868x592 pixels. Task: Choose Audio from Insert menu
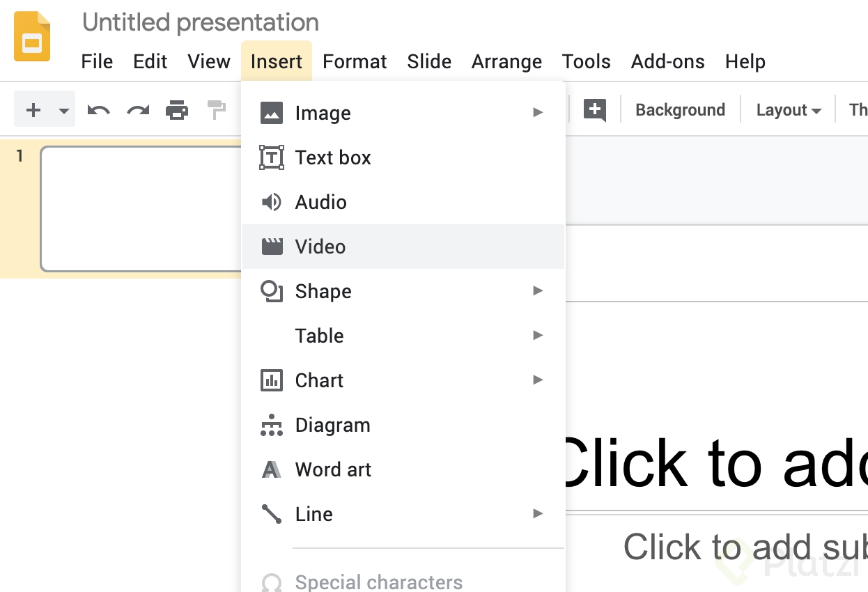pyautogui.click(x=403, y=202)
